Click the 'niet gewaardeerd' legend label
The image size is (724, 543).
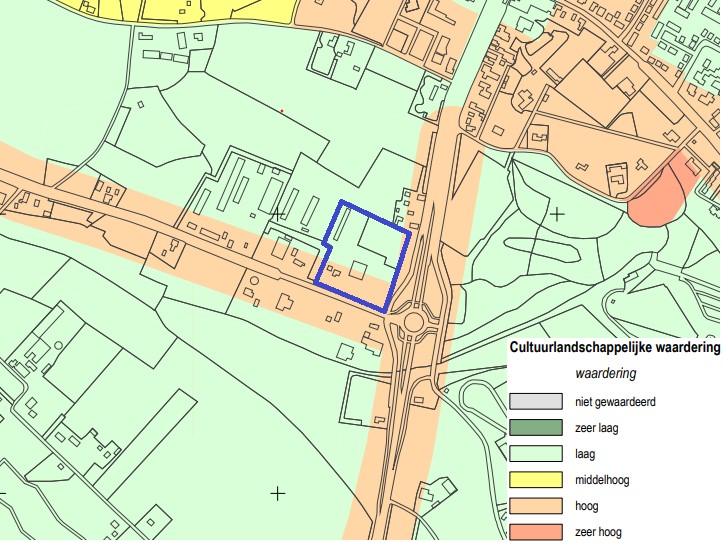tap(615, 402)
